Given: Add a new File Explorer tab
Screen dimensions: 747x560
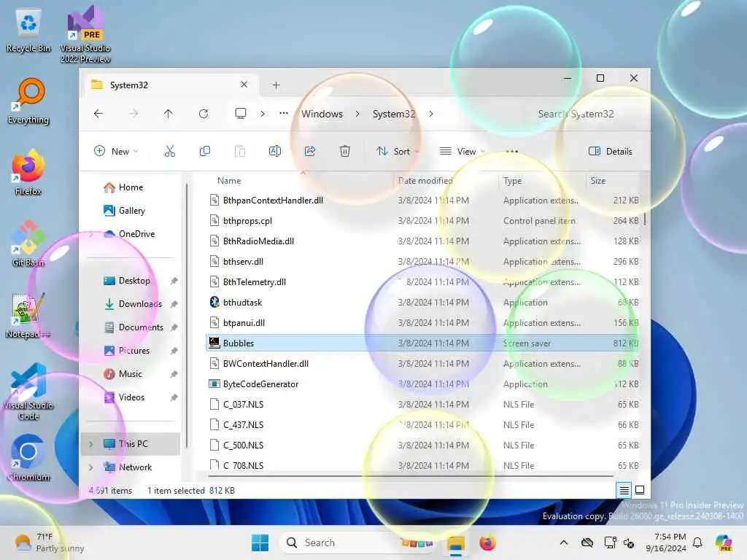Looking at the screenshot, I should point(276,85).
